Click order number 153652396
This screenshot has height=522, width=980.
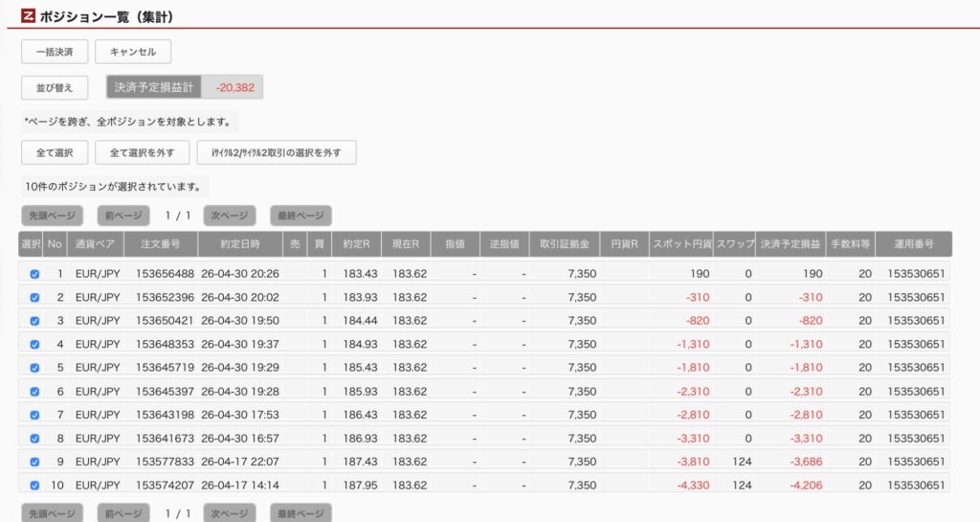(x=165, y=298)
